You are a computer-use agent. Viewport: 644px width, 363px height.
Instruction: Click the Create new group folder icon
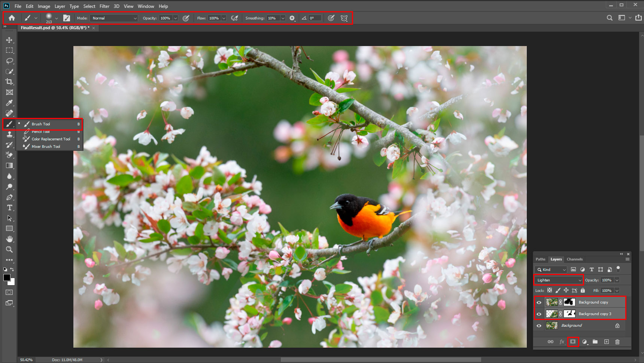click(595, 342)
